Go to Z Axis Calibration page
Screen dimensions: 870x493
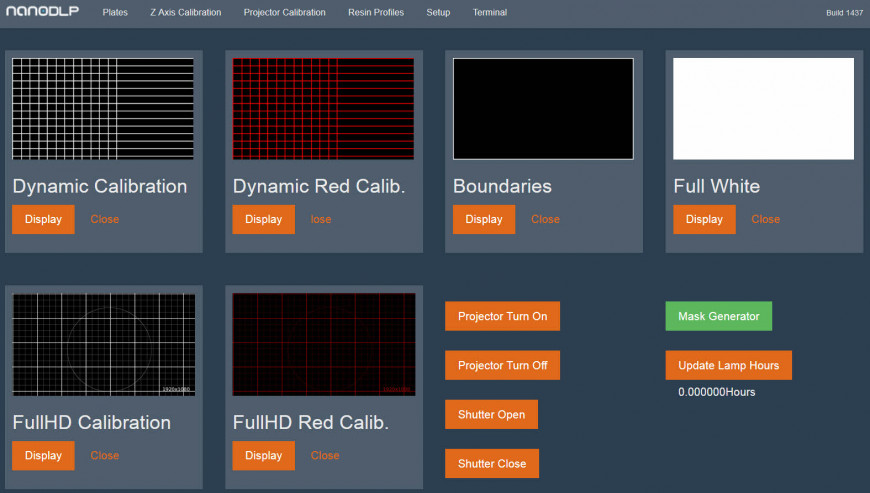185,13
